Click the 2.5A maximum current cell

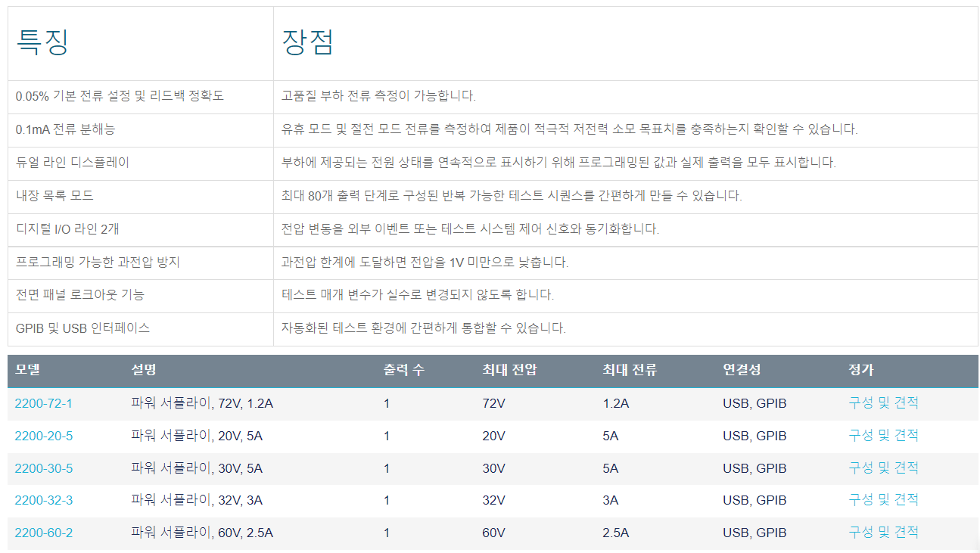click(x=616, y=533)
